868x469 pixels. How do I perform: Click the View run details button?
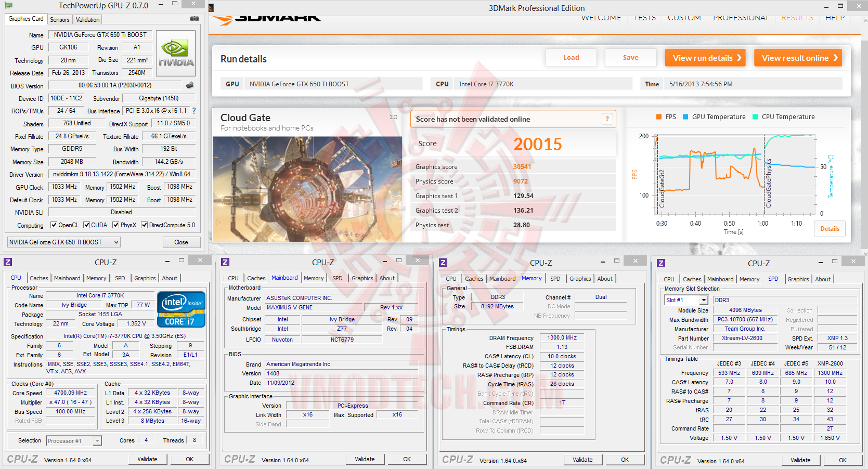pyautogui.click(x=705, y=58)
